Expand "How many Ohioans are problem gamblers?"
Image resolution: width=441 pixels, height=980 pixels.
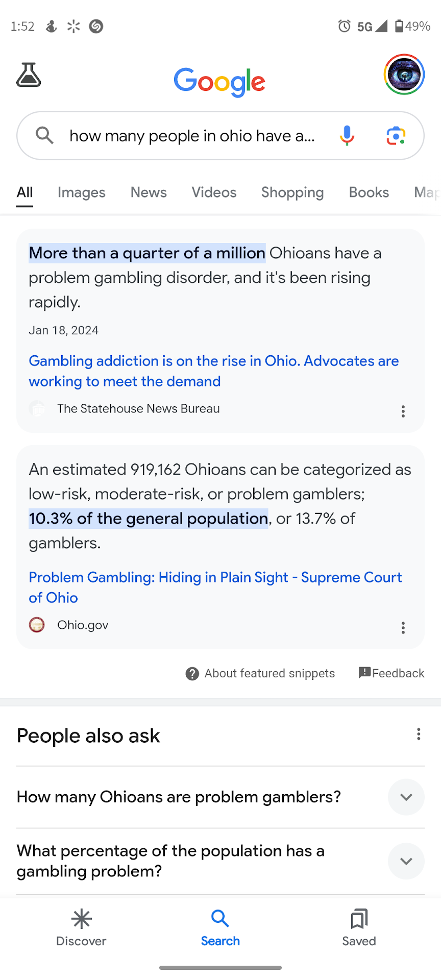406,797
